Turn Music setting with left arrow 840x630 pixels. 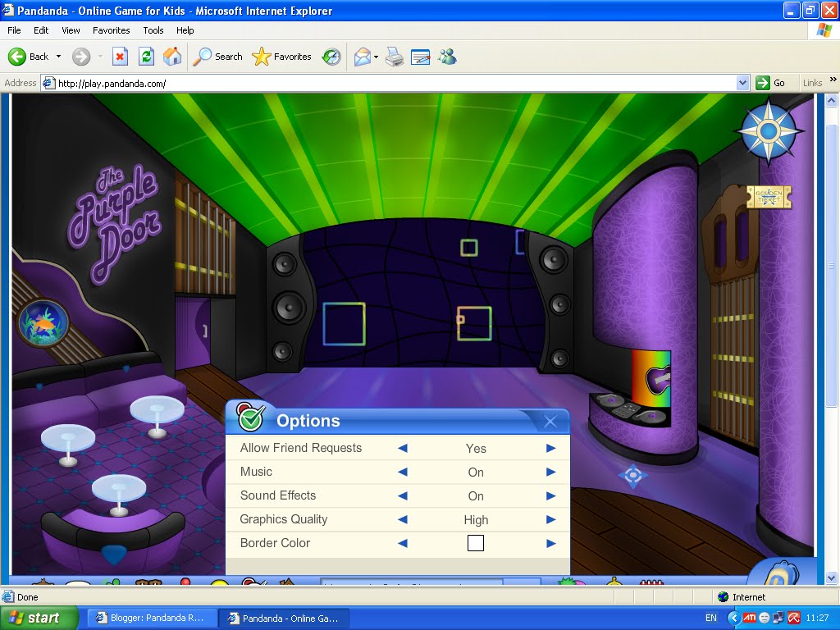coord(403,472)
